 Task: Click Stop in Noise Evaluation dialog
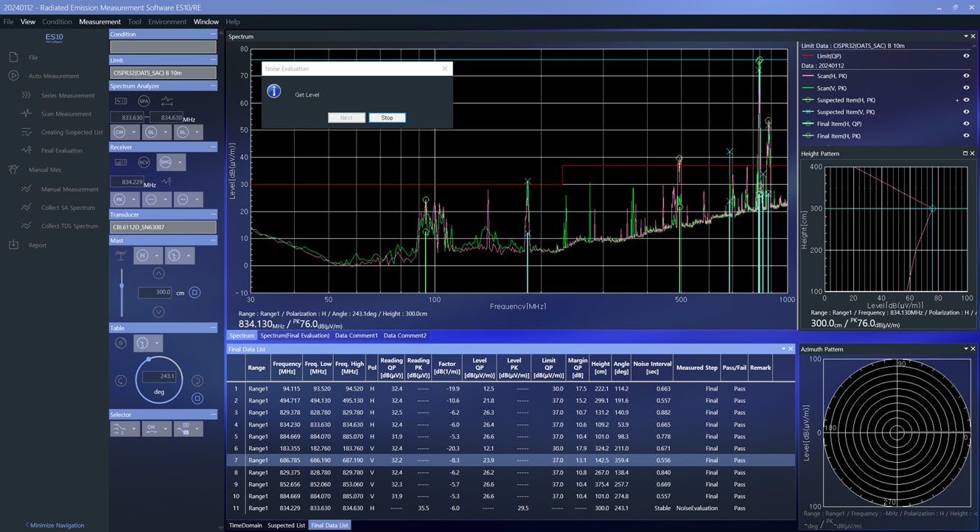(387, 118)
